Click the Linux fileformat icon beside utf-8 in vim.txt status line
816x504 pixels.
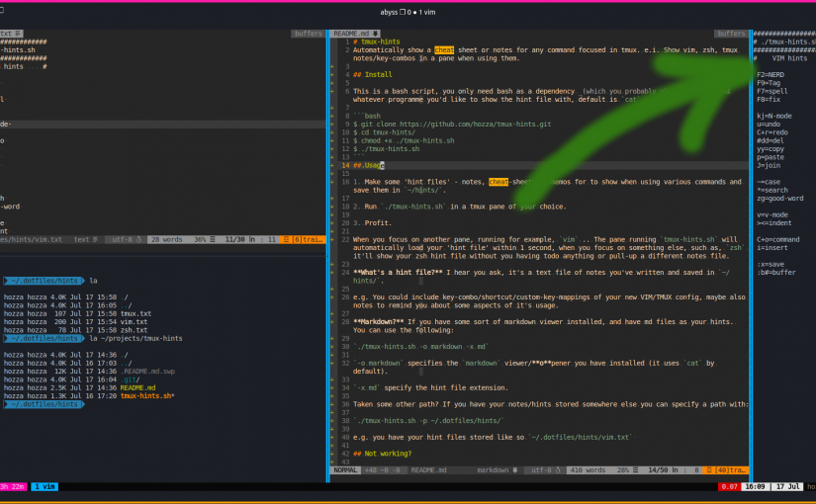[x=138, y=240]
